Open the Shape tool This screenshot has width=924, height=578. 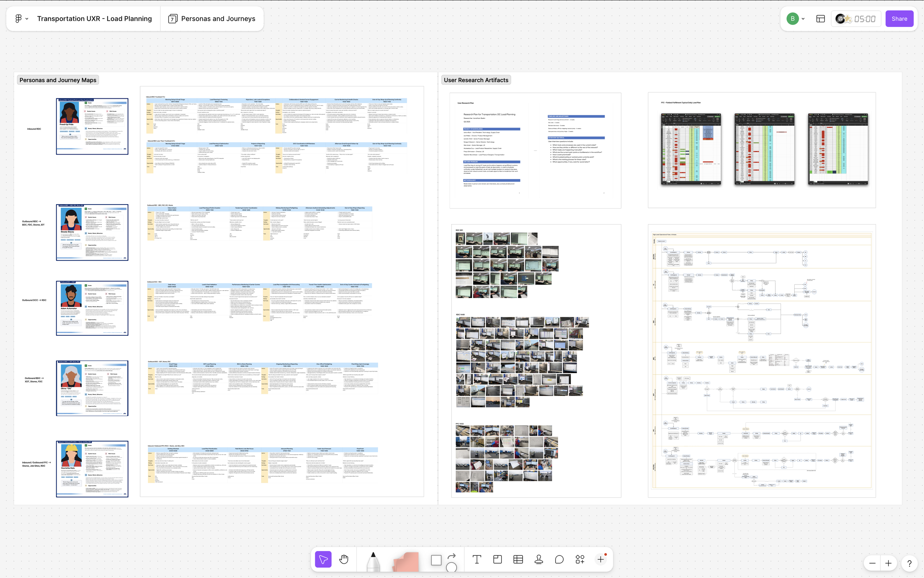pos(436,559)
